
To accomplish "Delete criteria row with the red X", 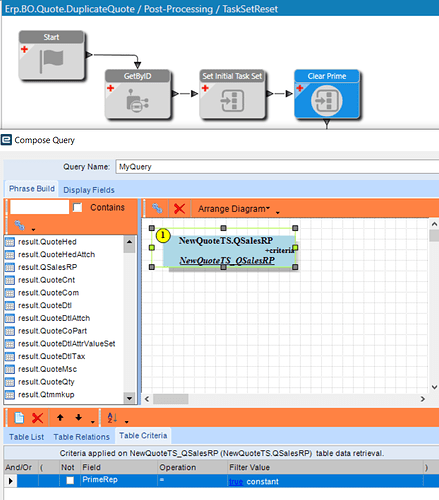I will [x=37, y=418].
